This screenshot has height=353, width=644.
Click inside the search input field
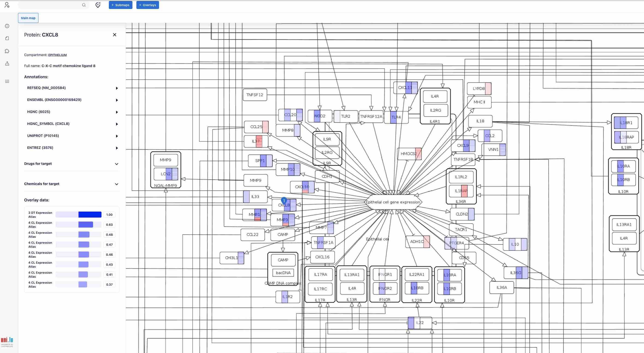(50, 5)
